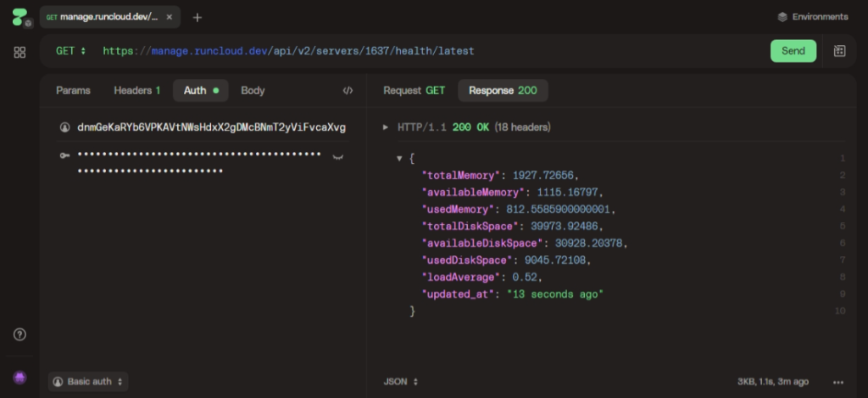Viewport: 868px width, 398px height.
Task: Open the Basic auth type dropdown
Action: pos(88,382)
